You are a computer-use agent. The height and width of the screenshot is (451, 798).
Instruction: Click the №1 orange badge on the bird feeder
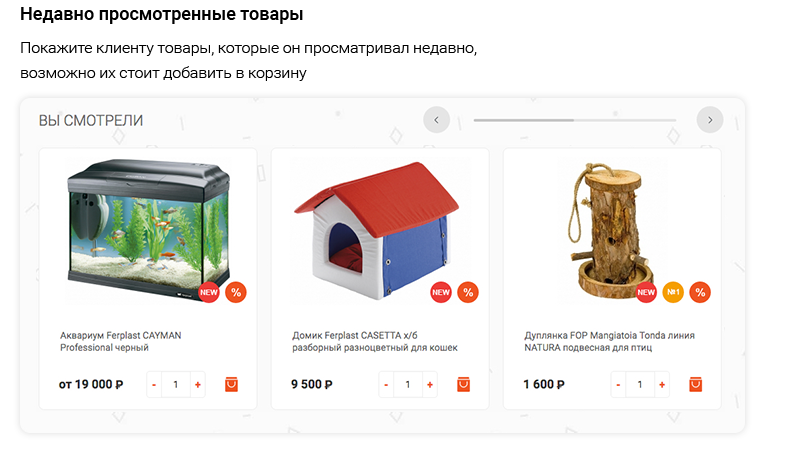tap(673, 292)
